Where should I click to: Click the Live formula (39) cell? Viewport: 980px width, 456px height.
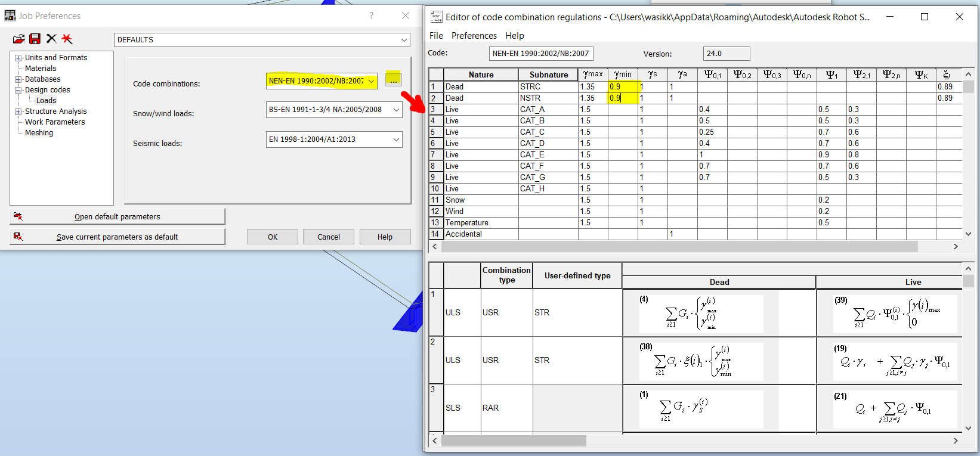pyautogui.click(x=889, y=313)
